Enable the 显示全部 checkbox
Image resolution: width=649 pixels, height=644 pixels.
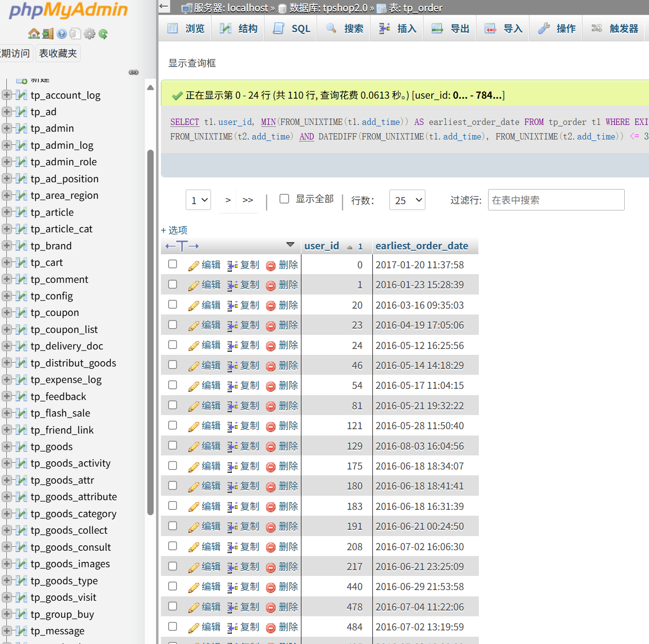[284, 199]
